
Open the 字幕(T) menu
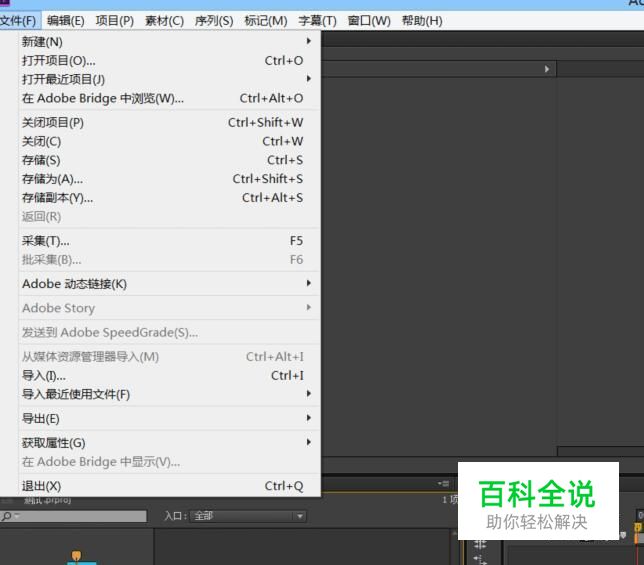pos(317,21)
